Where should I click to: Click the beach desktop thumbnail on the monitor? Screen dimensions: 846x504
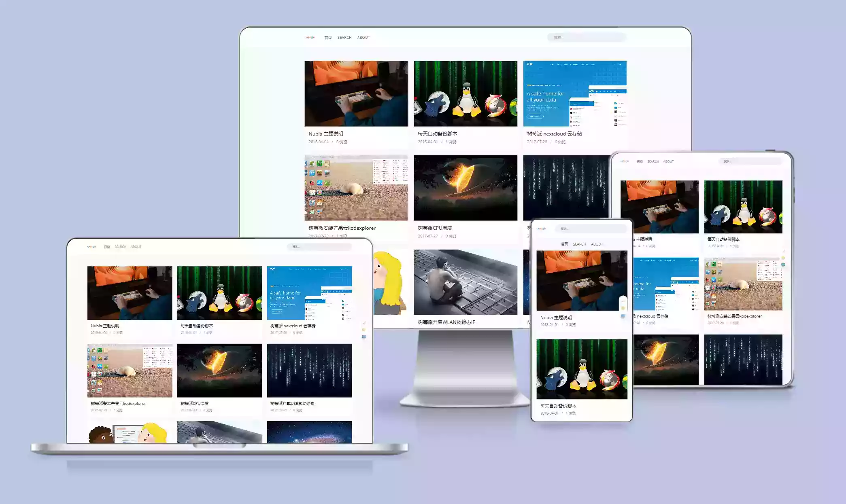tap(356, 188)
